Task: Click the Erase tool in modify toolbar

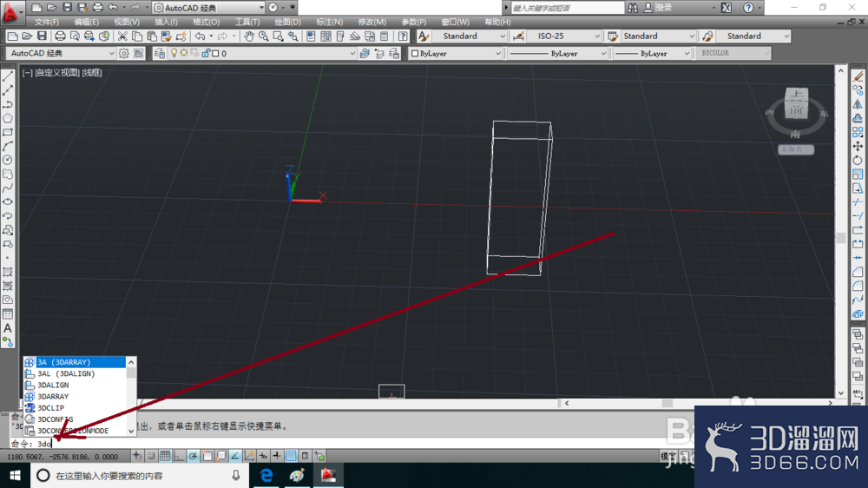Action: [x=858, y=76]
